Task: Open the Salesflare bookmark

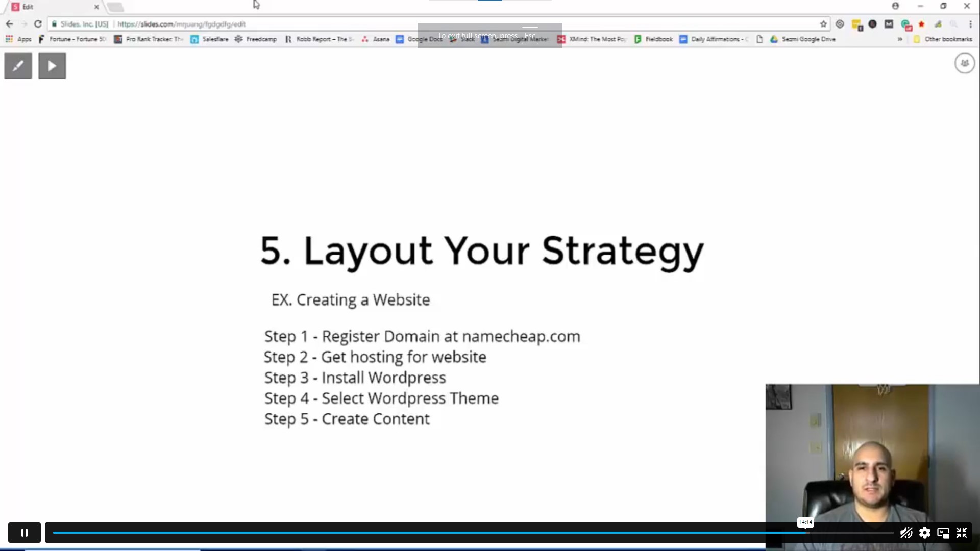Action: click(x=214, y=39)
